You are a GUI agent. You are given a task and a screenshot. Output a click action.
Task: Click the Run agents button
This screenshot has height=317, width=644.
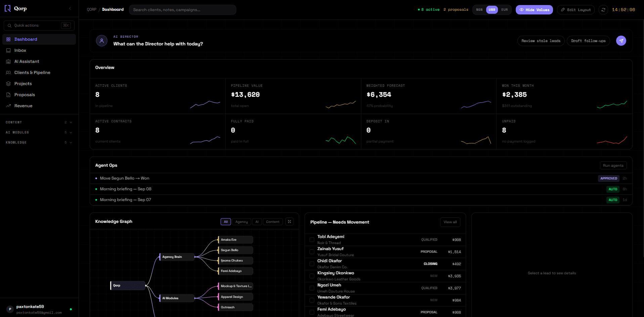click(613, 165)
